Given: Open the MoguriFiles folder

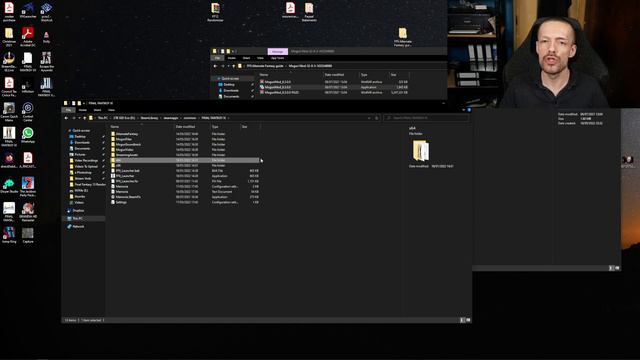Looking at the screenshot, I should point(124,139).
